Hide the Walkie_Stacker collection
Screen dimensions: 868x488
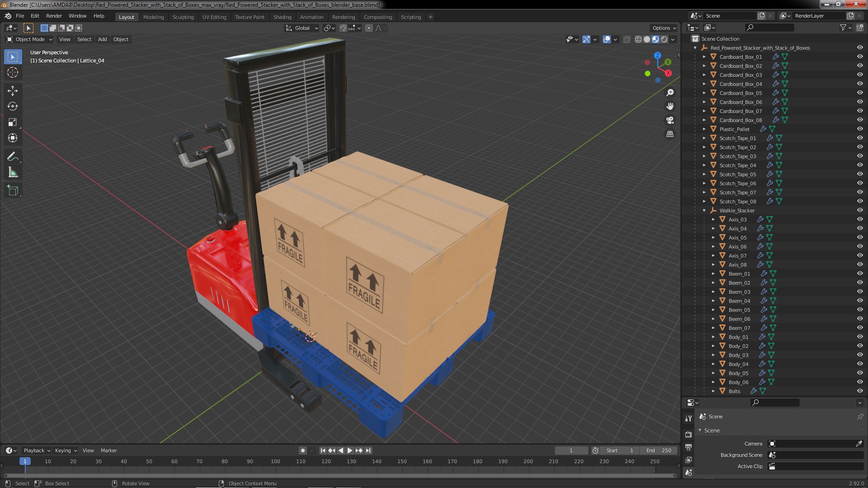coord(859,210)
